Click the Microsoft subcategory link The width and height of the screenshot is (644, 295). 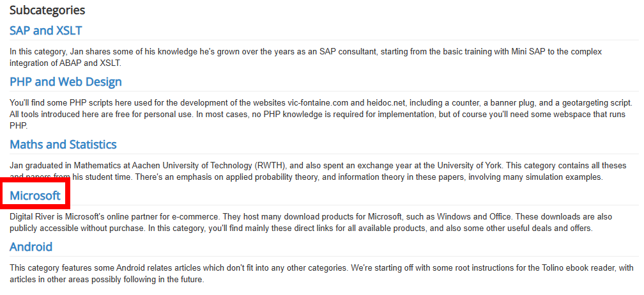[35, 195]
